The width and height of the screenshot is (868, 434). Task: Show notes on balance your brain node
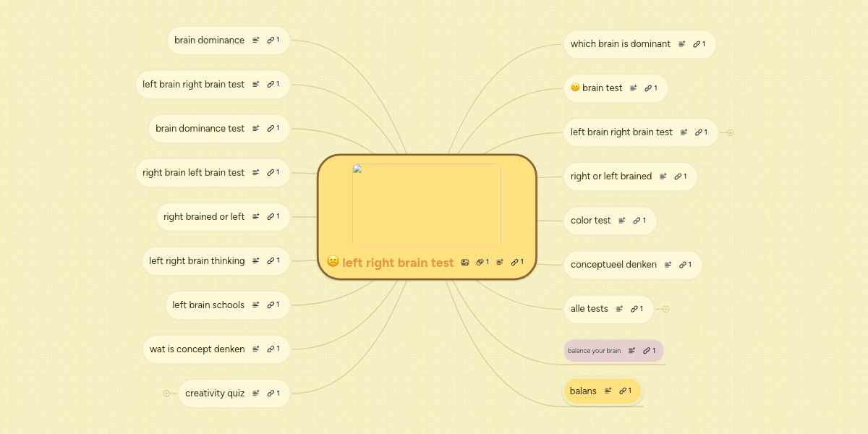point(632,351)
